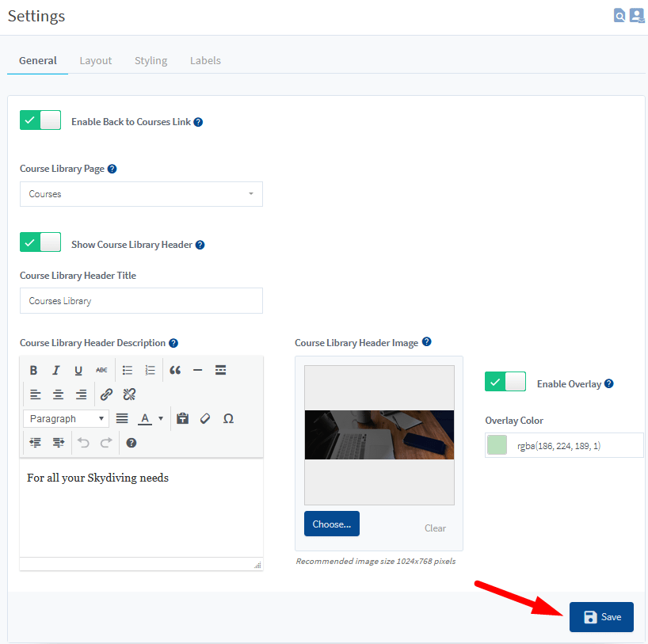This screenshot has height=644, width=648.
Task: Increase indent in the editor
Action: click(59, 443)
